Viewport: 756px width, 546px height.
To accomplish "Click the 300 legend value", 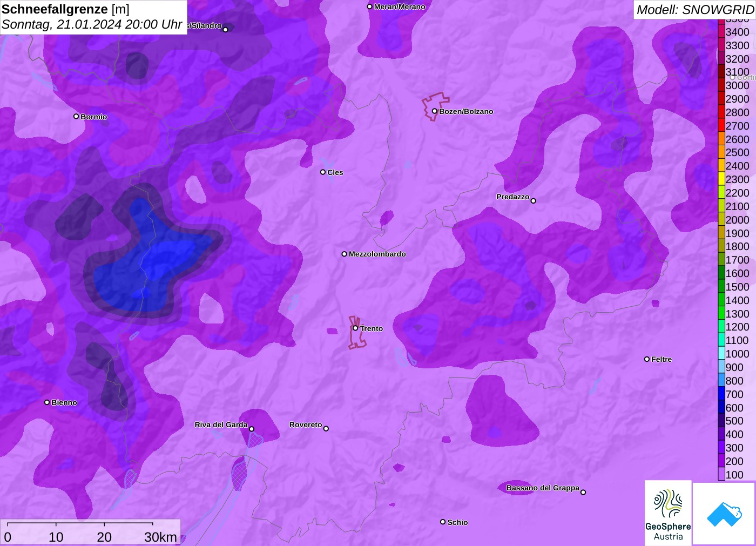I will click(x=734, y=448).
